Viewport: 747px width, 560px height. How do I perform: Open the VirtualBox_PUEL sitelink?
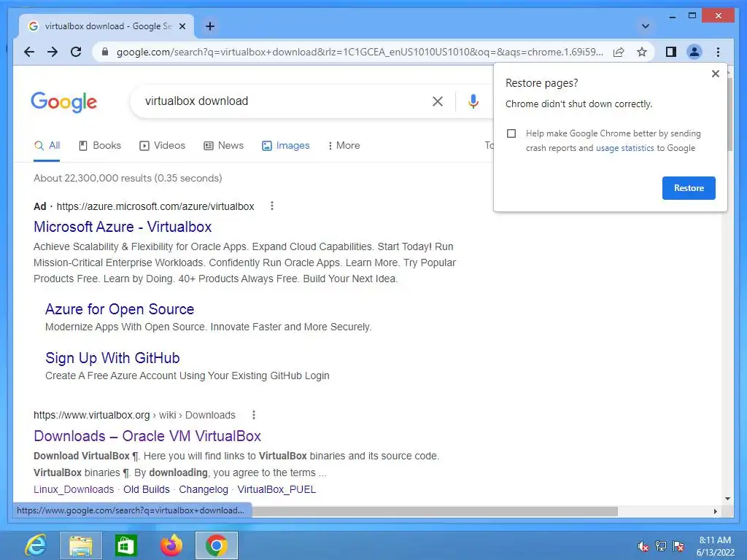[x=276, y=489]
